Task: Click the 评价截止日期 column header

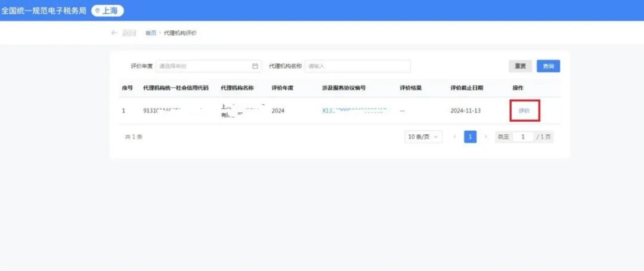Action: 467,88
